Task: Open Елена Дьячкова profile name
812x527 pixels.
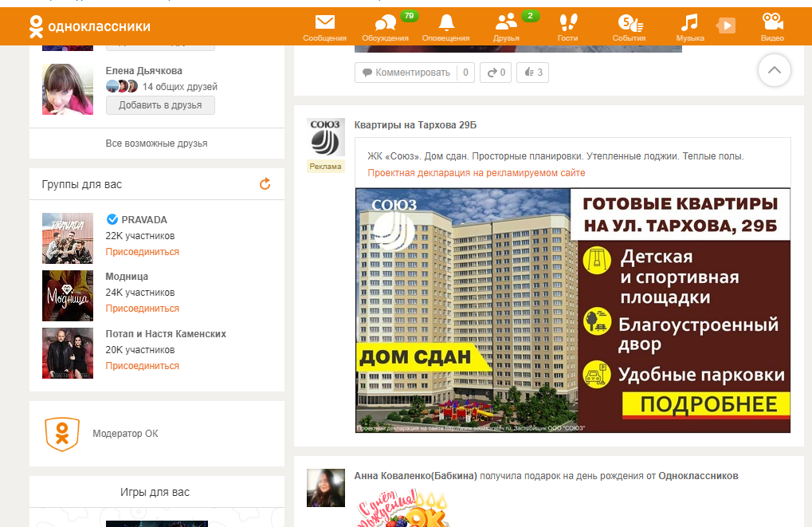Action: tap(144, 71)
